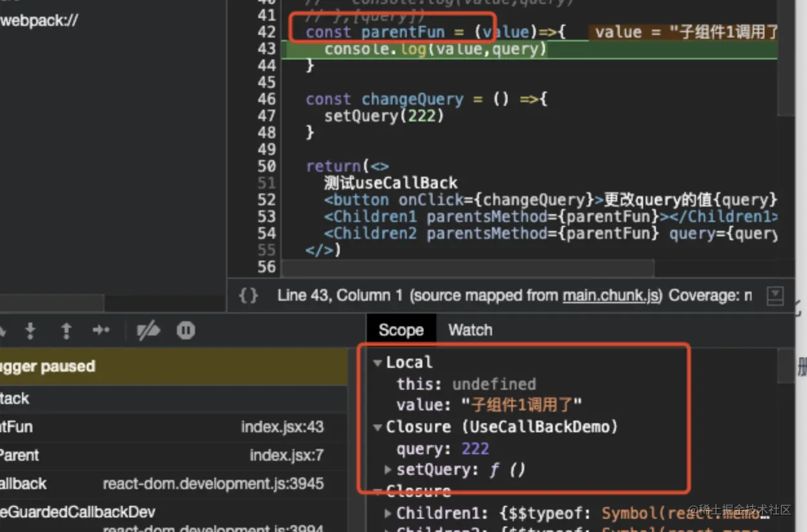Collapse the Local scope section
The height and width of the screenshot is (532, 807).
point(378,363)
